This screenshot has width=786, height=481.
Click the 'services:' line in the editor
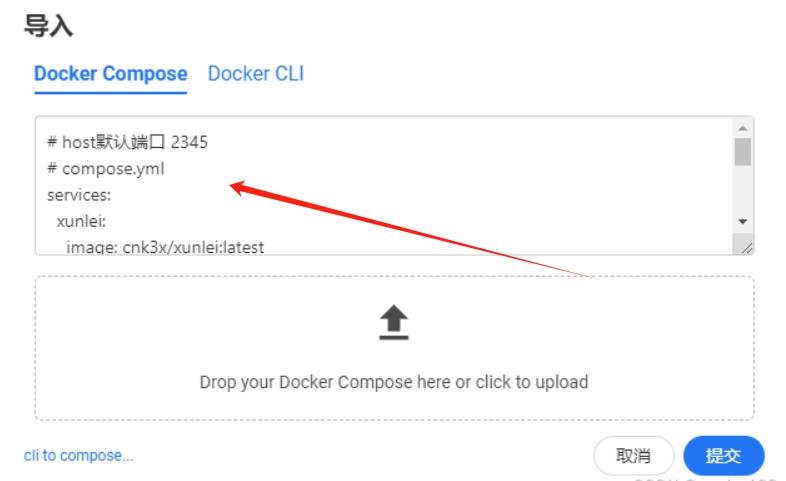point(79,194)
